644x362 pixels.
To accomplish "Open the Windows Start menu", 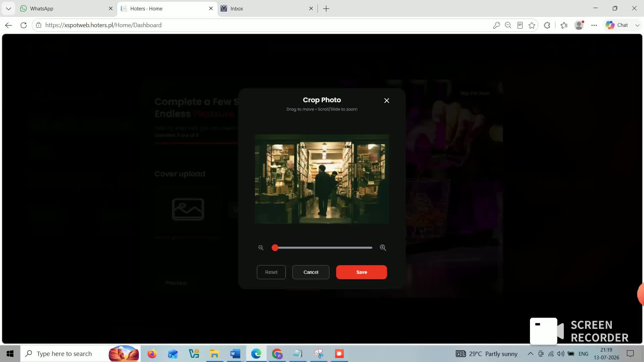I will pyautogui.click(x=10, y=354).
